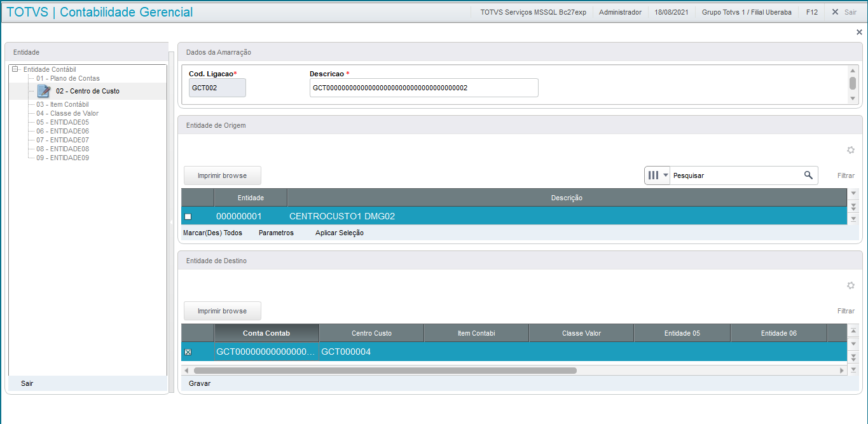The height and width of the screenshot is (424, 868).
Task: Check the box for row 000000001
Action: 188,217
